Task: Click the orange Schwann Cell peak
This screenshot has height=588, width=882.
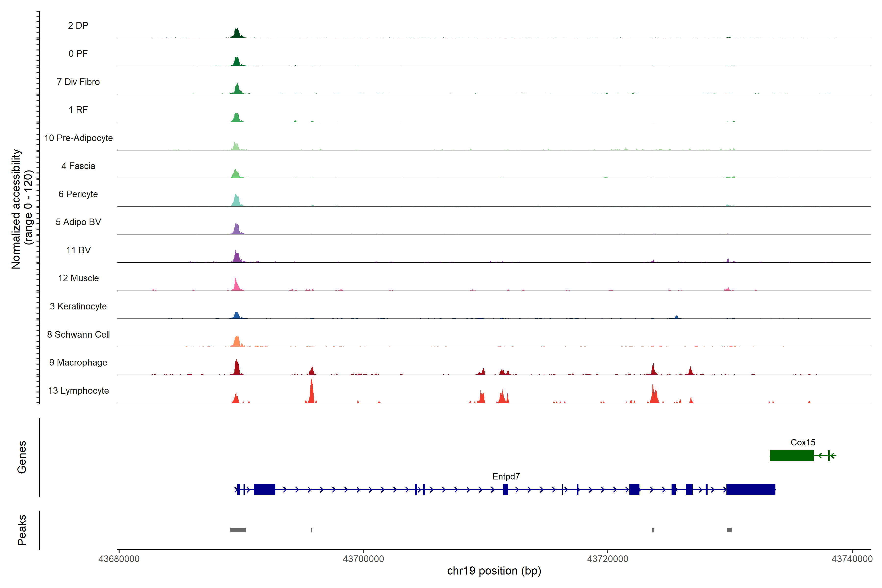Action: (237, 342)
